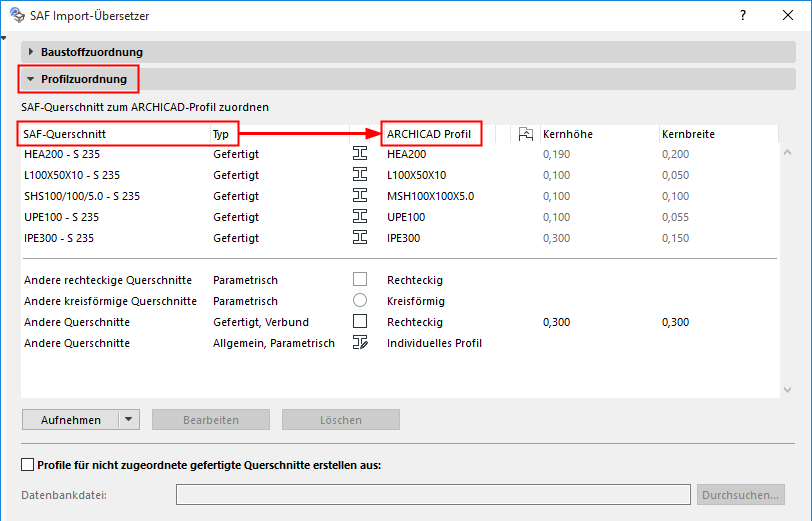Screen dimensions: 812x521
Task: Click the L100X50X10 ARCHICAD profile name cell
Action: [x=416, y=175]
